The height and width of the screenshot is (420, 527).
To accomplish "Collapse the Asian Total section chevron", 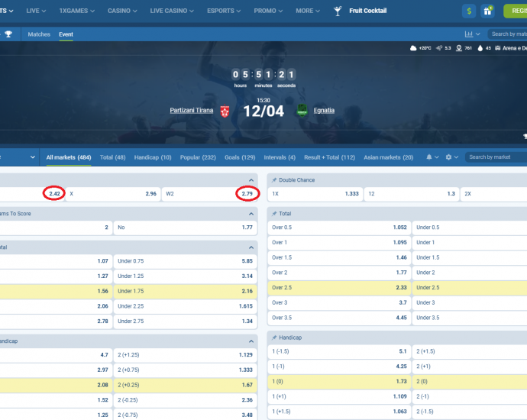I will pyautogui.click(x=251, y=247).
